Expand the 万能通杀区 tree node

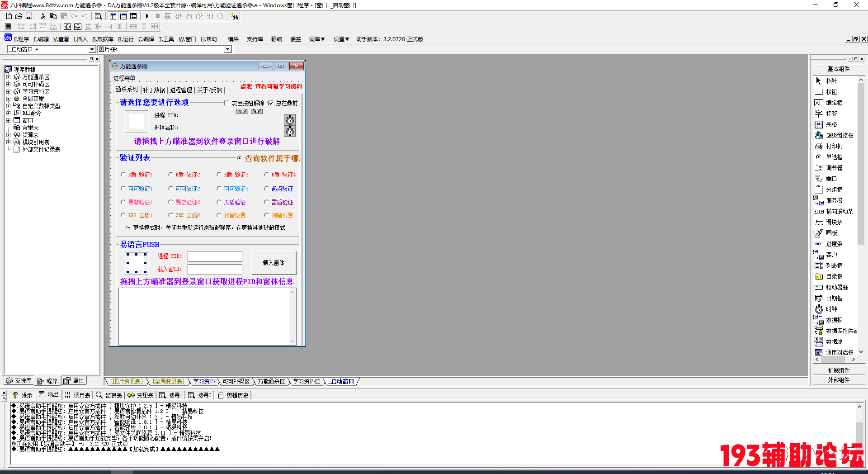8,77
